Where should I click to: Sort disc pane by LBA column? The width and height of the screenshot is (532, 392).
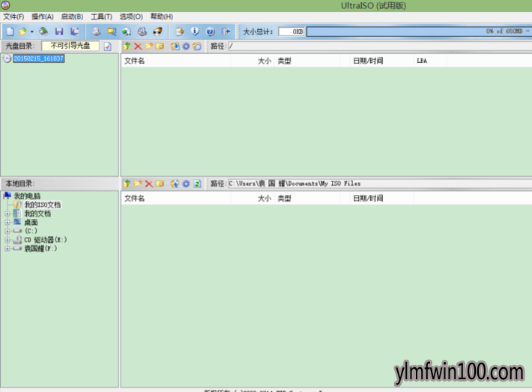(x=430, y=61)
